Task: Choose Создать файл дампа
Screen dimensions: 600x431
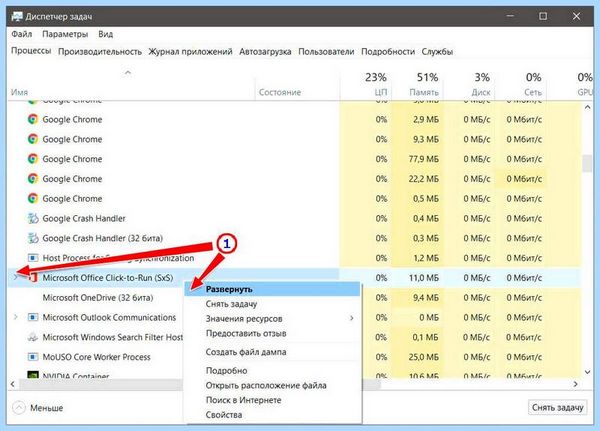Action: coord(272,352)
